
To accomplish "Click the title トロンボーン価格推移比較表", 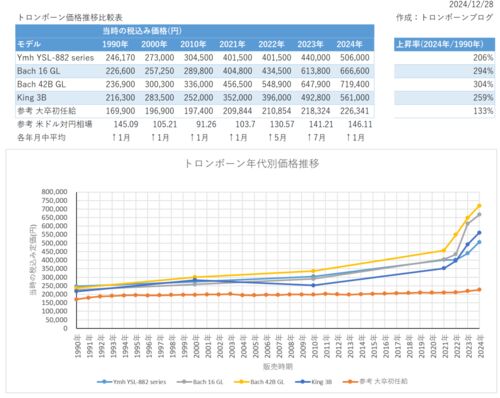I will point(70,17).
